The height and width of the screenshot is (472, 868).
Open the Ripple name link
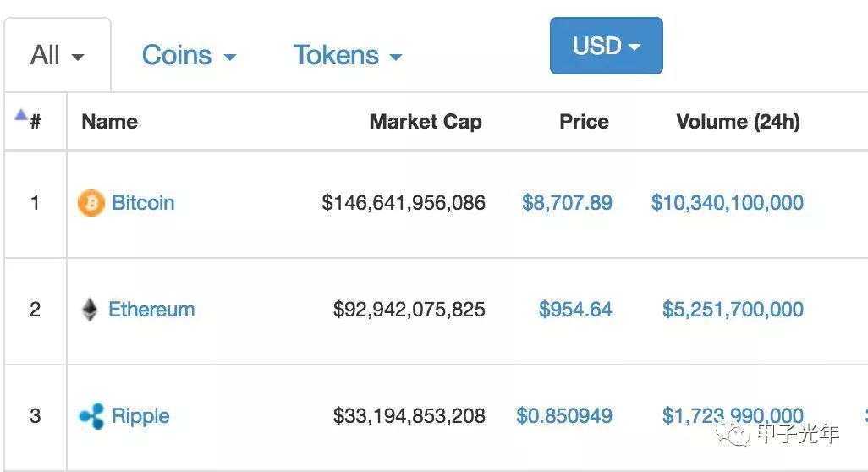pos(140,416)
